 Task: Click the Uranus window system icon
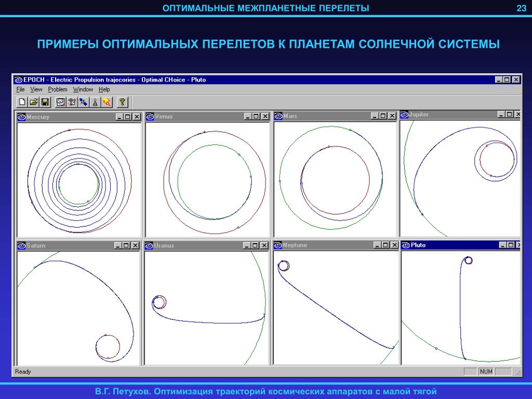click(x=149, y=246)
